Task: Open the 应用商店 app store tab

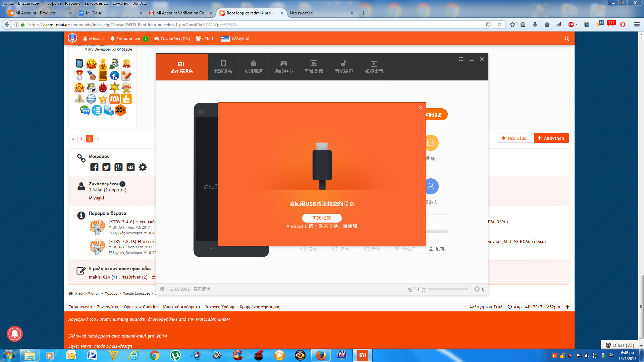Action: click(x=253, y=67)
